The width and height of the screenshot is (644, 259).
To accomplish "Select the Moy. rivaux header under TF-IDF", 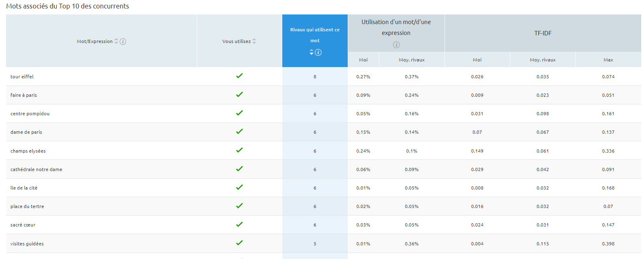I will click(543, 60).
